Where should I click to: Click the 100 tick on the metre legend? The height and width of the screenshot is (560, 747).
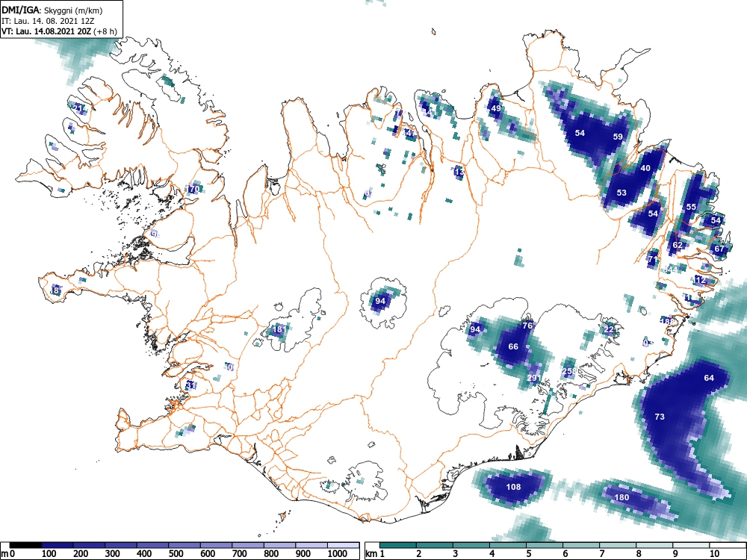(49, 553)
